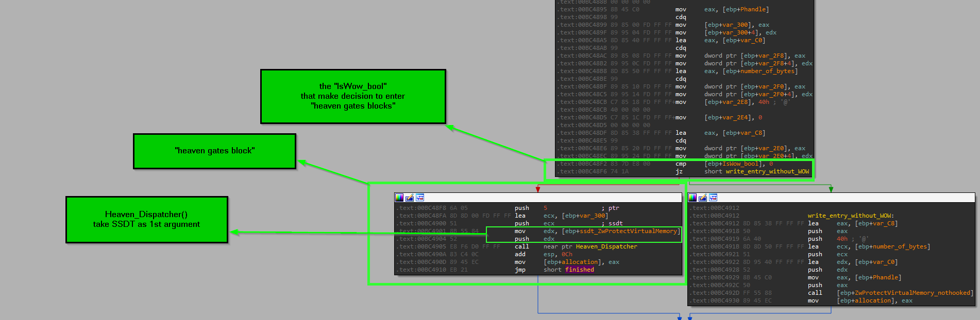The image size is (980, 320).
Task: Click number_of_bytes on the .text:00BC491B line
Action: 900,246
